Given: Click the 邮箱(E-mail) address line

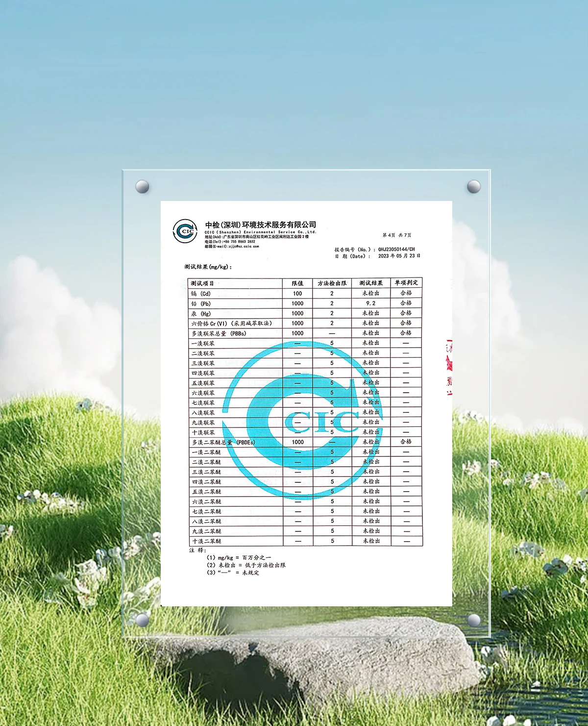Looking at the screenshot, I should [x=232, y=246].
